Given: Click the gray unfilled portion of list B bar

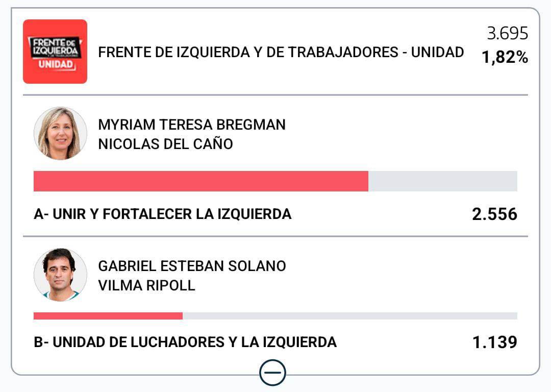Looking at the screenshot, I should tap(349, 316).
